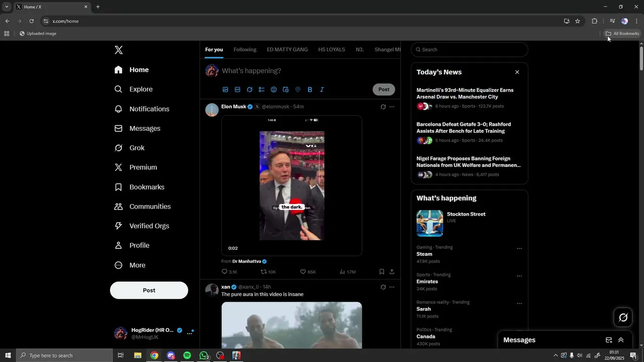Click the large white Post button
This screenshot has width=644, height=362.
pos(149,290)
